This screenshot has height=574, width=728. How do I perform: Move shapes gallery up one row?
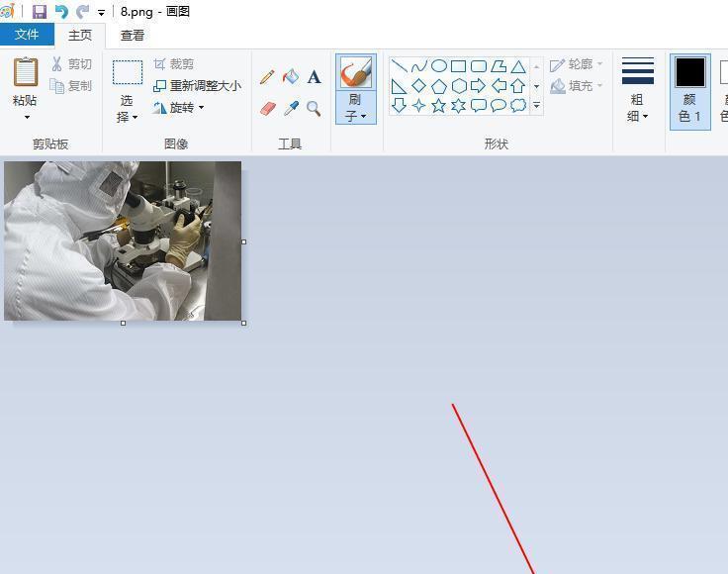(x=536, y=66)
